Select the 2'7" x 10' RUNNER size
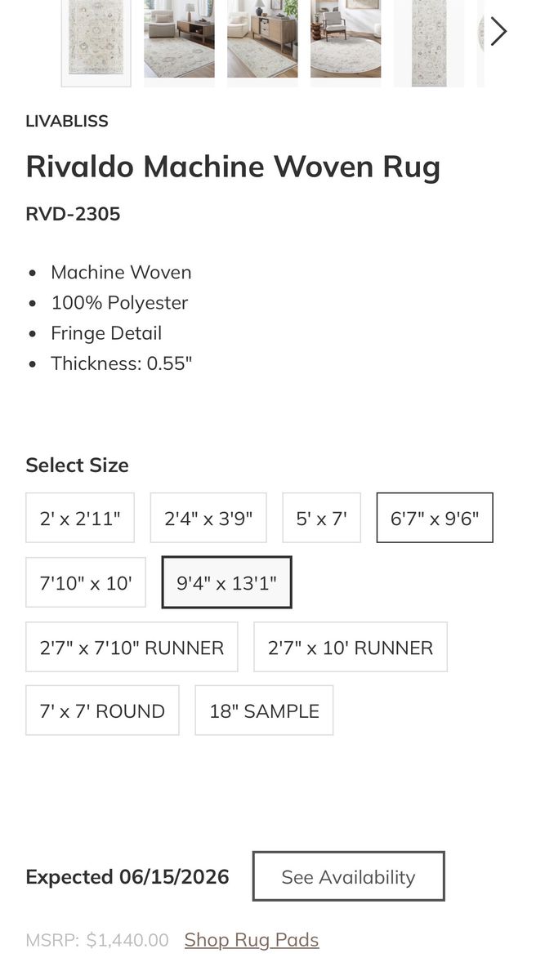This screenshot has height=980, width=545. pyautogui.click(x=351, y=647)
